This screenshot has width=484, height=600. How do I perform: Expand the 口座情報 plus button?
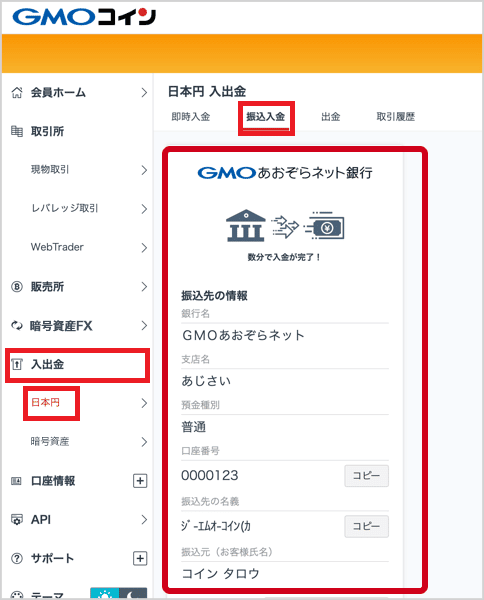coord(140,481)
